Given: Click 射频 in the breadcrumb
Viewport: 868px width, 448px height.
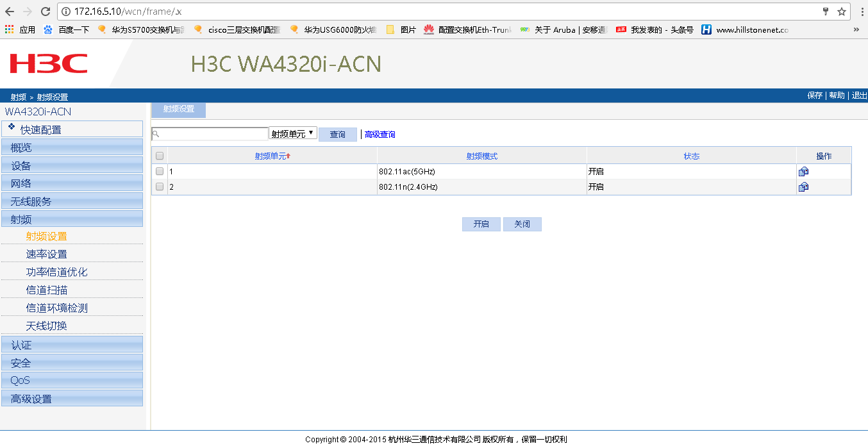Looking at the screenshot, I should point(18,97).
